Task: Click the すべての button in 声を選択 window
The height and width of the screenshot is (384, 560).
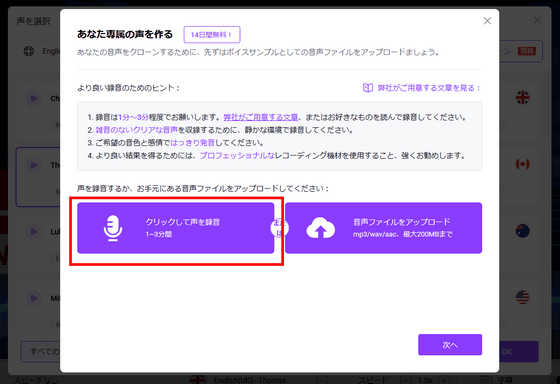Action: [41, 352]
